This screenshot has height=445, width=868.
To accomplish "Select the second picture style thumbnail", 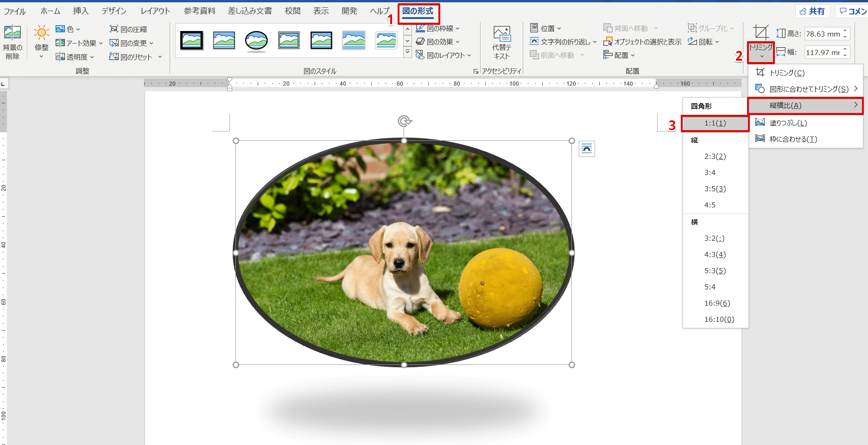I will [x=224, y=40].
